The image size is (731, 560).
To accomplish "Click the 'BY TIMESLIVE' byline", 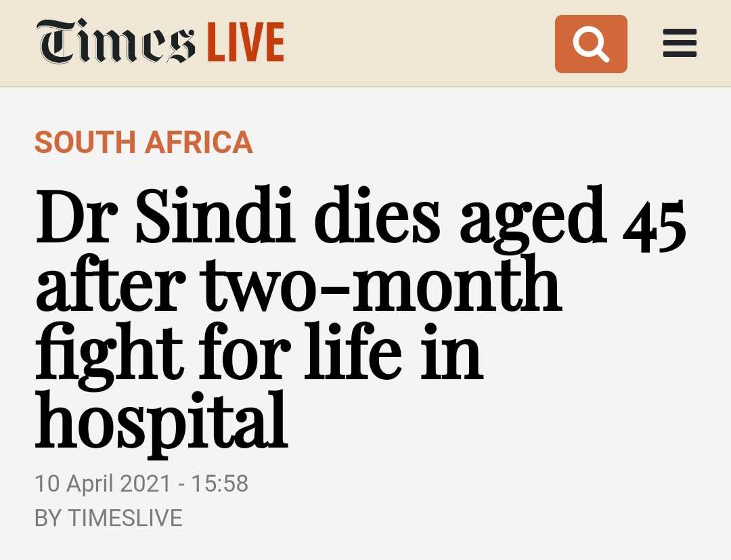I will pos(108,519).
